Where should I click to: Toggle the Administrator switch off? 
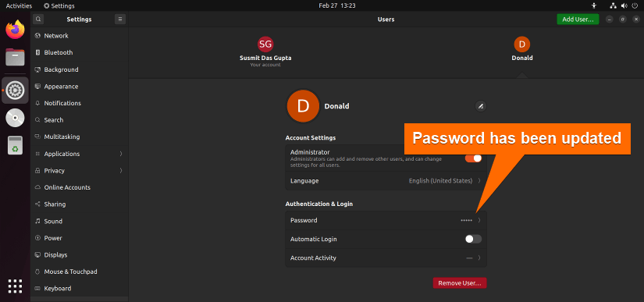coord(473,158)
